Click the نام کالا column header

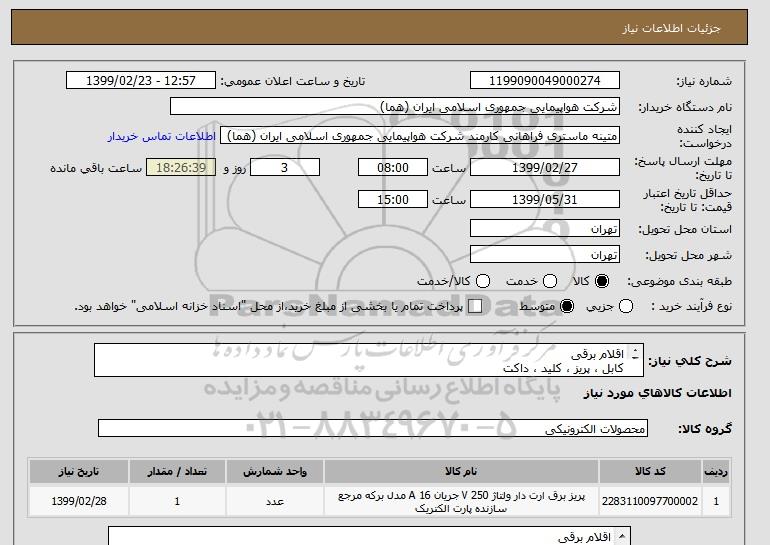pyautogui.click(x=461, y=471)
